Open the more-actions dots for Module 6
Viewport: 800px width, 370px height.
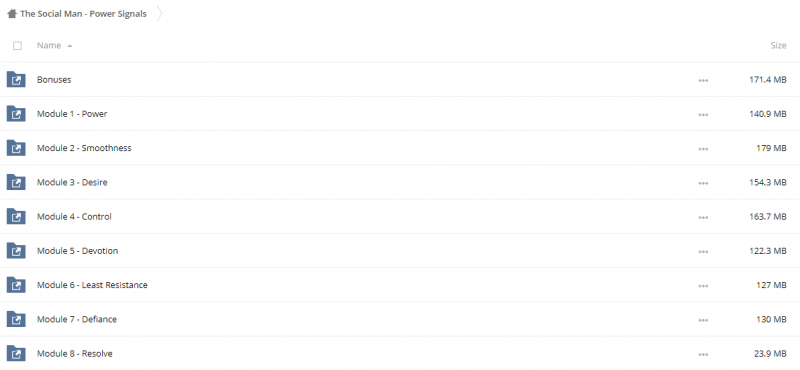coord(703,285)
